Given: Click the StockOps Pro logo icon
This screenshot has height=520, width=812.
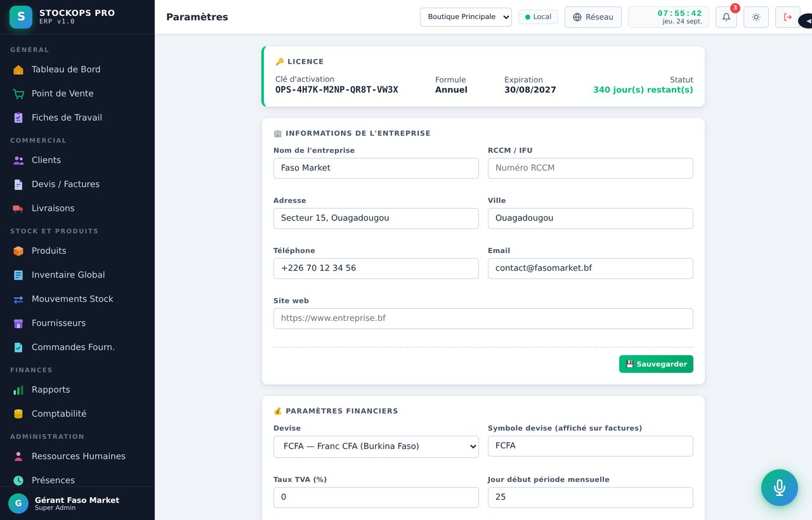Looking at the screenshot, I should tap(21, 17).
